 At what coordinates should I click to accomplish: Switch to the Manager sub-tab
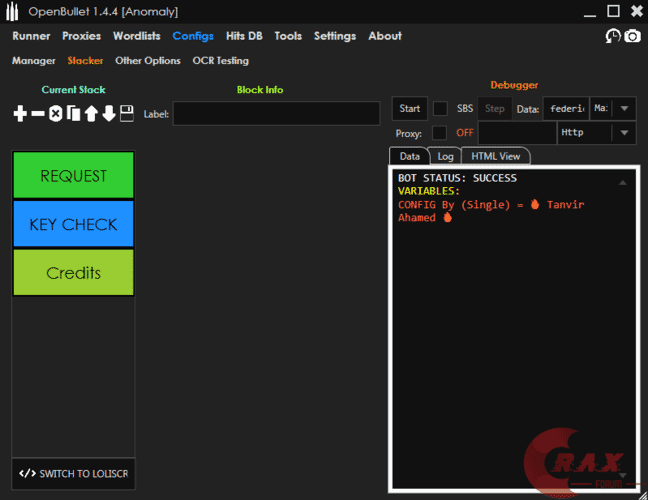click(33, 61)
